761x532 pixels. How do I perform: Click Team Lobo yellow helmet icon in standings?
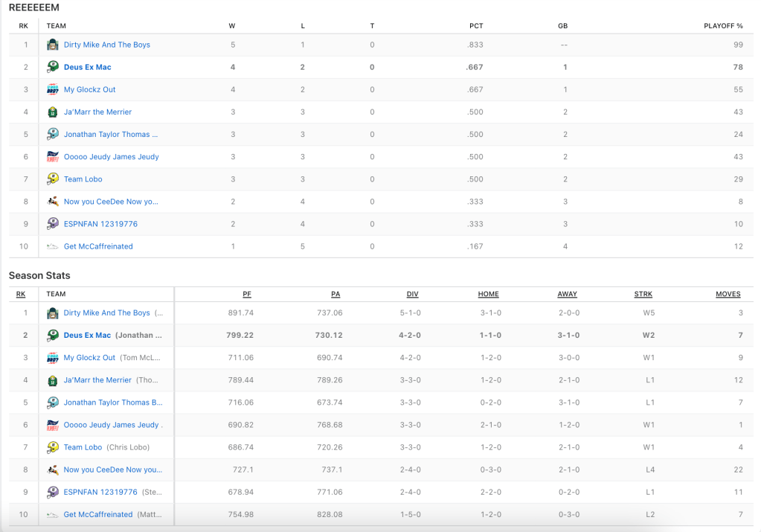(53, 179)
